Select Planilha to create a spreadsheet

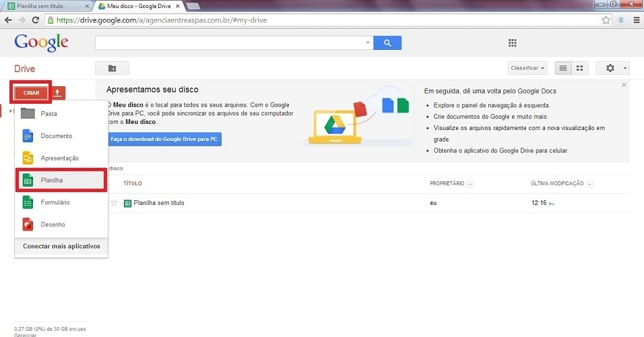click(61, 180)
